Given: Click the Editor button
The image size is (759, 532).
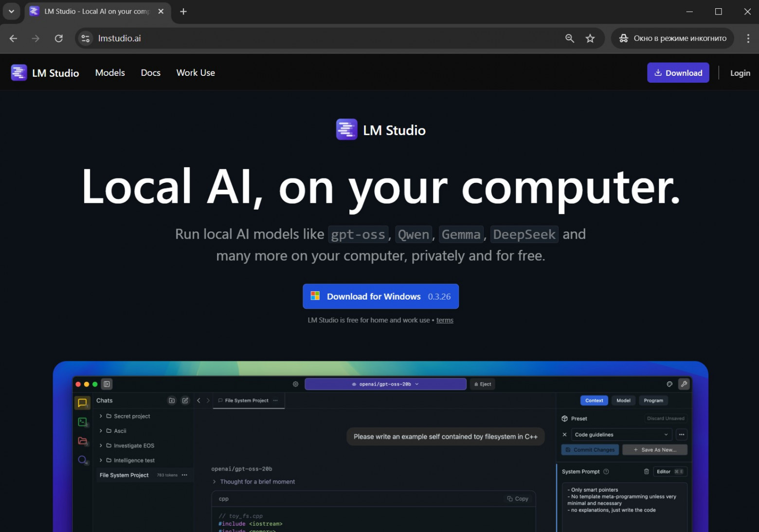Looking at the screenshot, I should (670, 472).
